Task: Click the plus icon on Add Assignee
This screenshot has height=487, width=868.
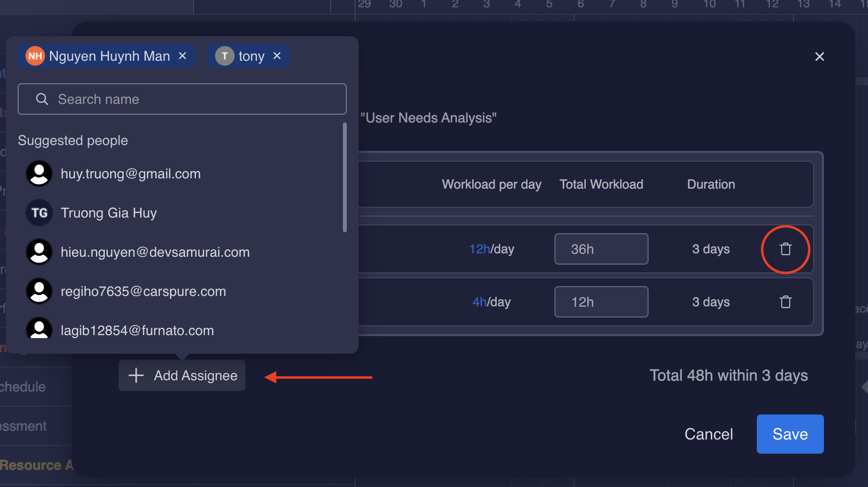Action: coord(136,375)
